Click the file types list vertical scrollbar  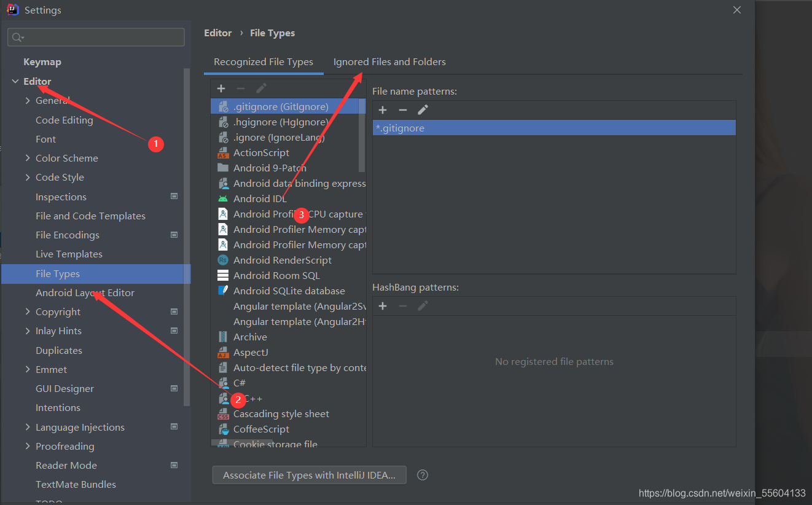tap(362, 136)
